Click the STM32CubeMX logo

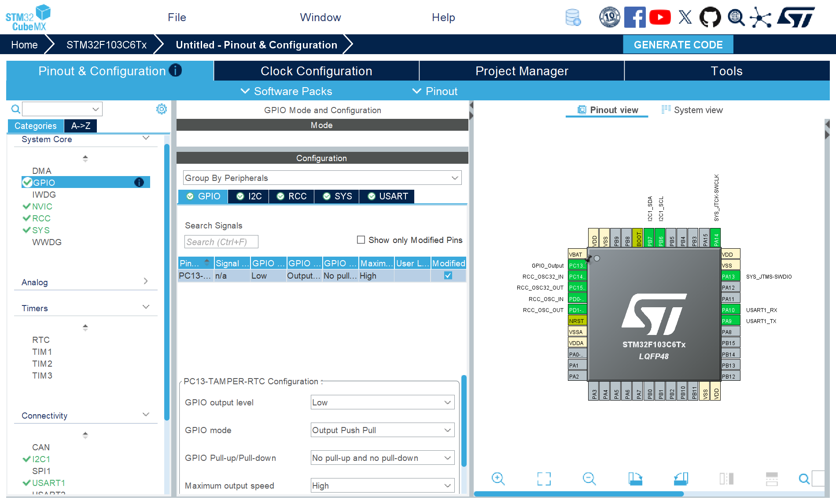tap(28, 18)
